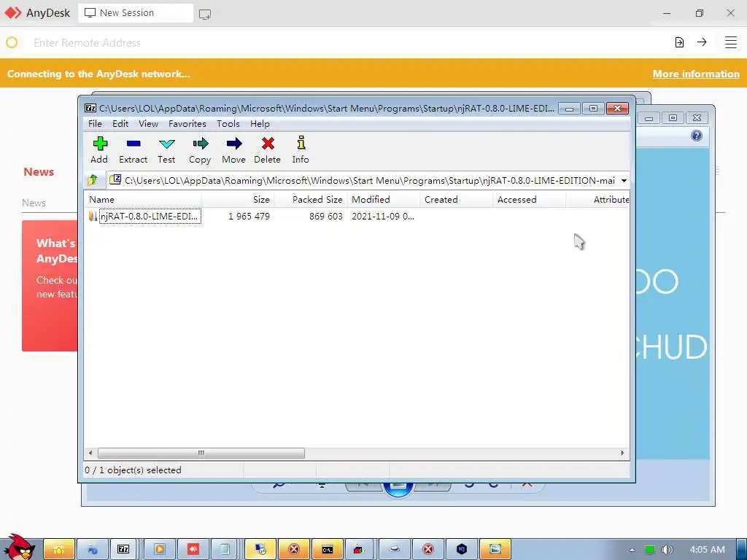Sort by the Packed Size column header
Screen dimensions: 747x560
pos(311,200)
